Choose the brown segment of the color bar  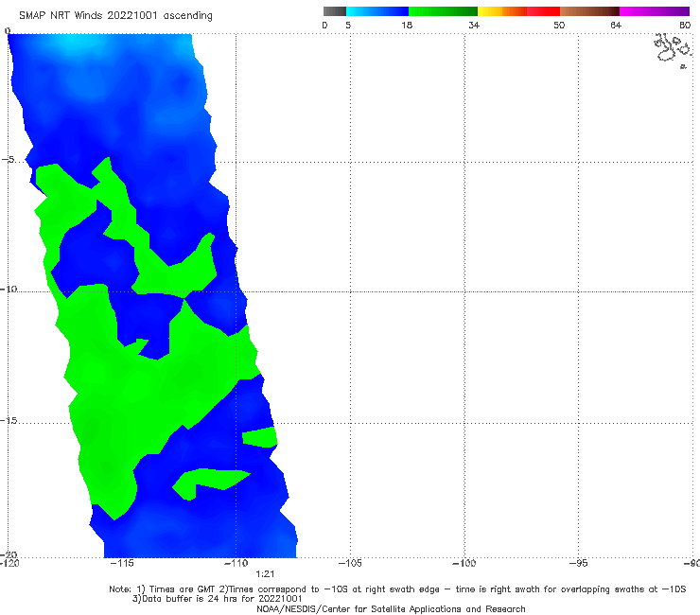pos(589,11)
